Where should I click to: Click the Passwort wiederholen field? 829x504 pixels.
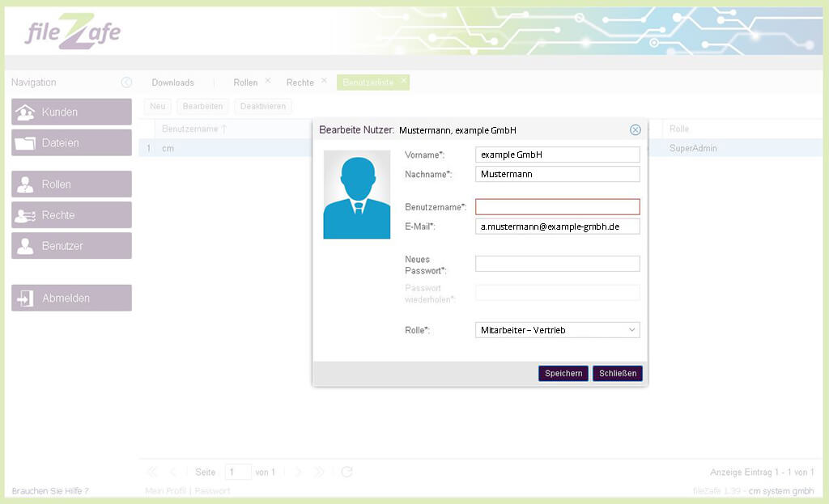coord(557,293)
